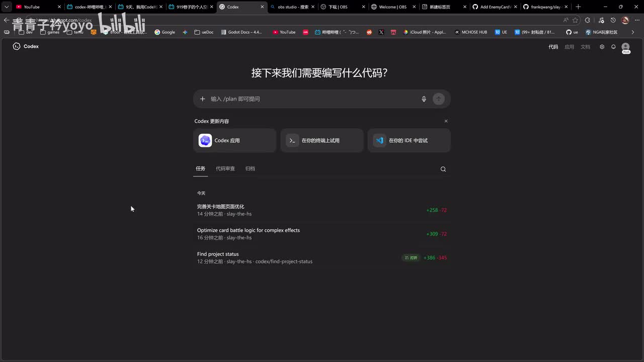This screenshot has height=362, width=644.
Task: Click the read aloud icon in address bar
Action: (x=566, y=20)
